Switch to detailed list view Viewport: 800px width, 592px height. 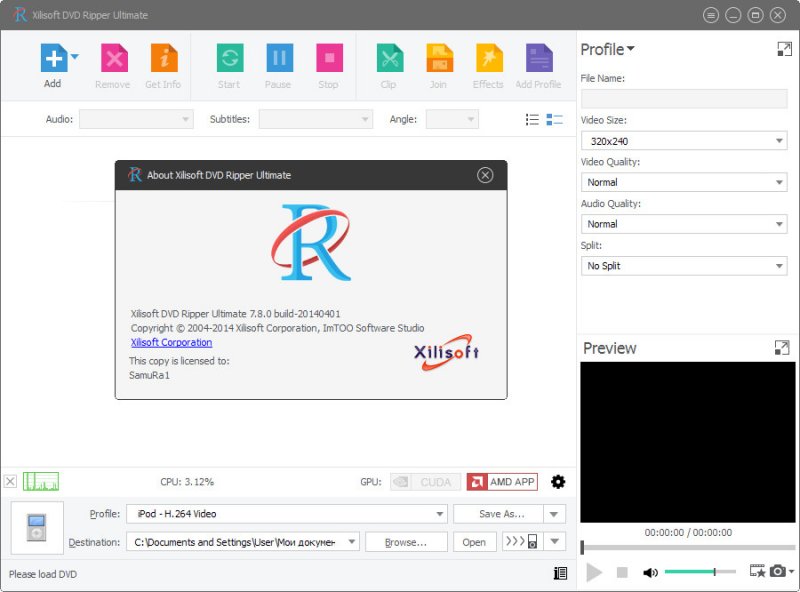554,119
